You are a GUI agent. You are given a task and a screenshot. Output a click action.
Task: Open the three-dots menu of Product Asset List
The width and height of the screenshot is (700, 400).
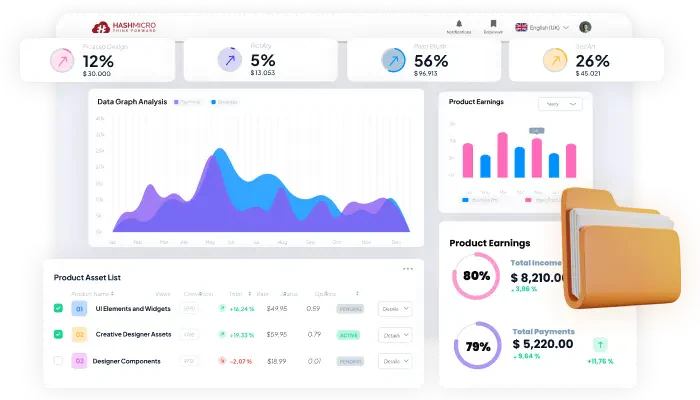pyautogui.click(x=408, y=269)
